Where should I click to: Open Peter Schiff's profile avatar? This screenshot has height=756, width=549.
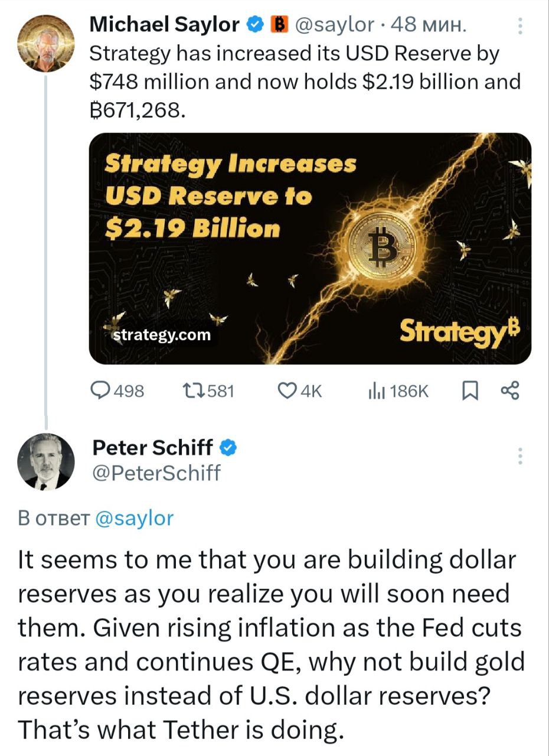point(45,461)
